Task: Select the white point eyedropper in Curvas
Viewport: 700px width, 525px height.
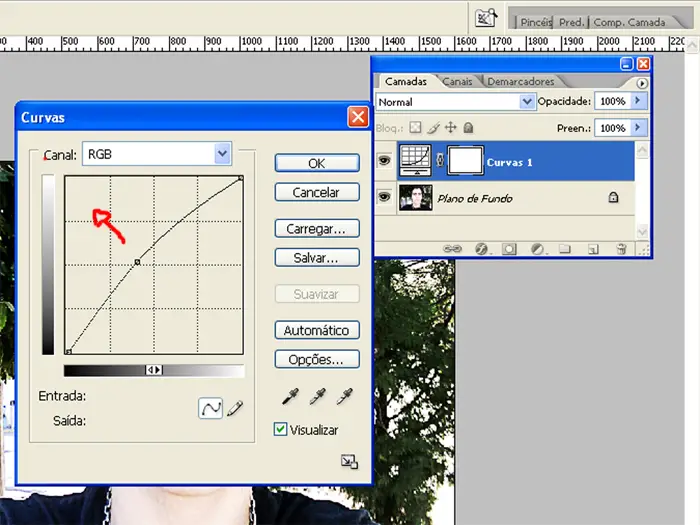Action: pos(346,398)
